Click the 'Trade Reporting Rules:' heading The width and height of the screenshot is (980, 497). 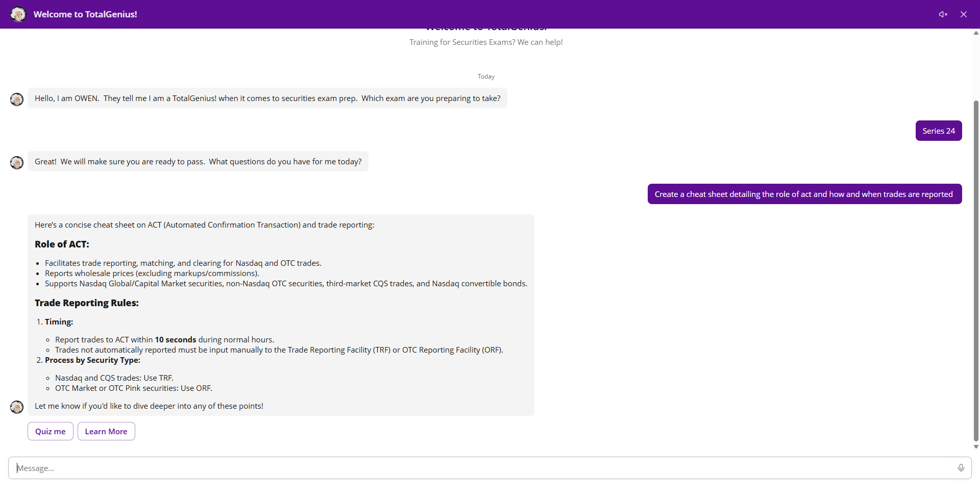click(x=87, y=303)
